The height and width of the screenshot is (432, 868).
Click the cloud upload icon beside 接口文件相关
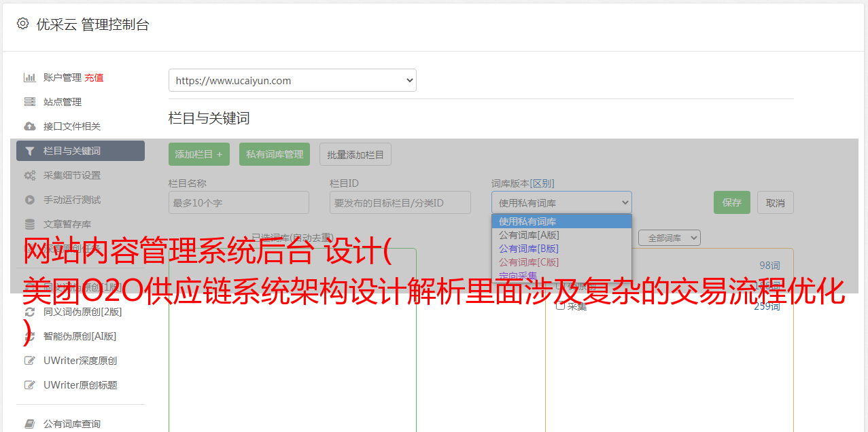[x=30, y=126]
